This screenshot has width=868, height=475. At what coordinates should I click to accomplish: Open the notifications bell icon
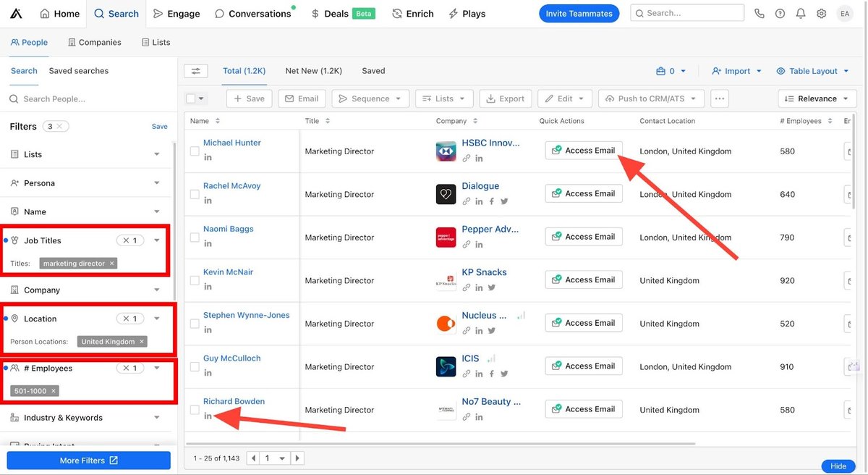(x=800, y=12)
